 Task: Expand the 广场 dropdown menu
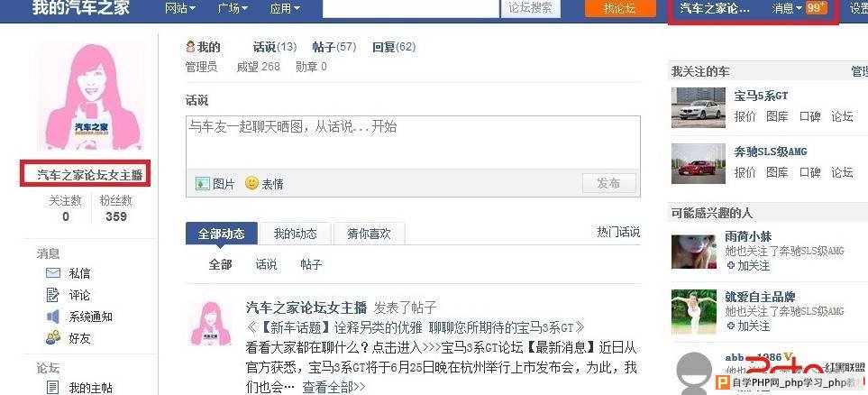[x=233, y=8]
